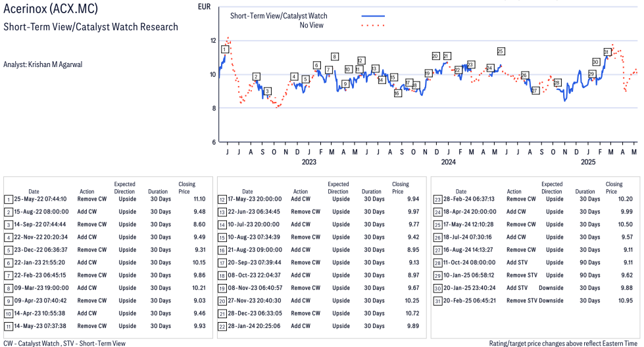
Task: Click the '2024' year label under the chart
Action: click(448, 162)
